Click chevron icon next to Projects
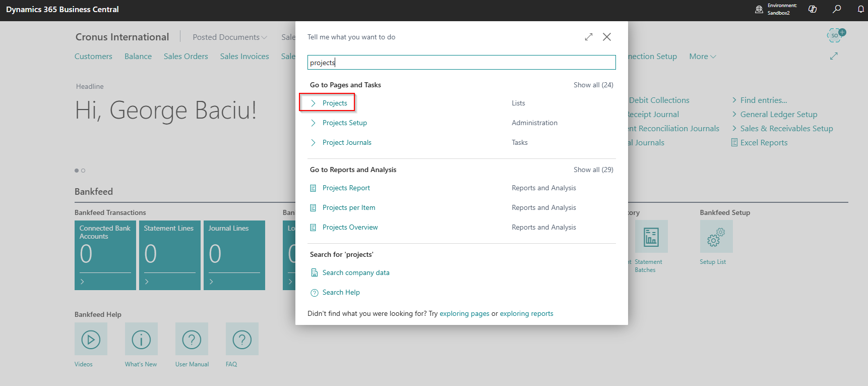This screenshot has height=386, width=868. (313, 103)
